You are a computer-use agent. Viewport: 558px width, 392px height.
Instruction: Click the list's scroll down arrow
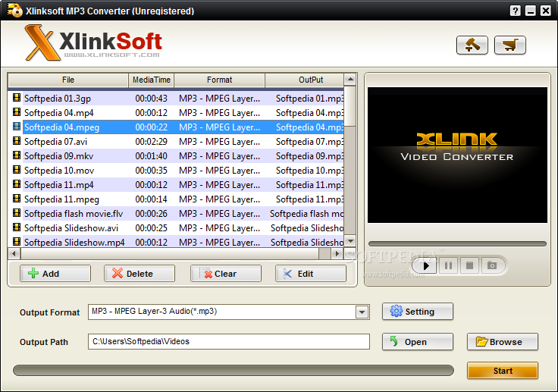pyautogui.click(x=350, y=241)
